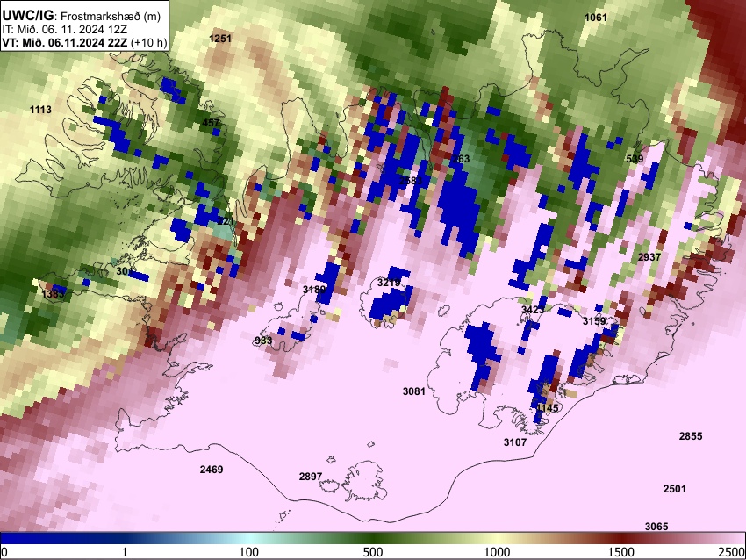This screenshot has width=746, height=560.
Task: Click the 'IT: Mið. 06. 11. 2024 12Z' line
Action: (65, 30)
